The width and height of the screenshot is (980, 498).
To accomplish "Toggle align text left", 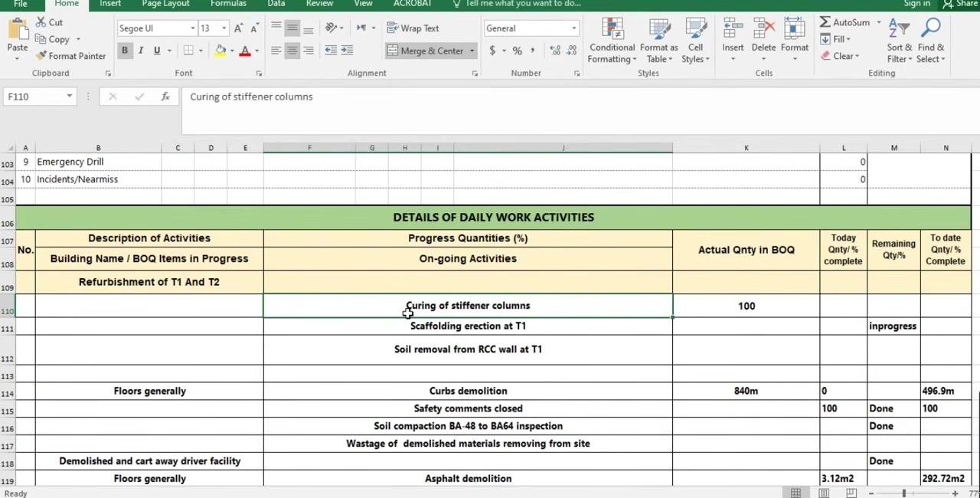I will [276, 51].
